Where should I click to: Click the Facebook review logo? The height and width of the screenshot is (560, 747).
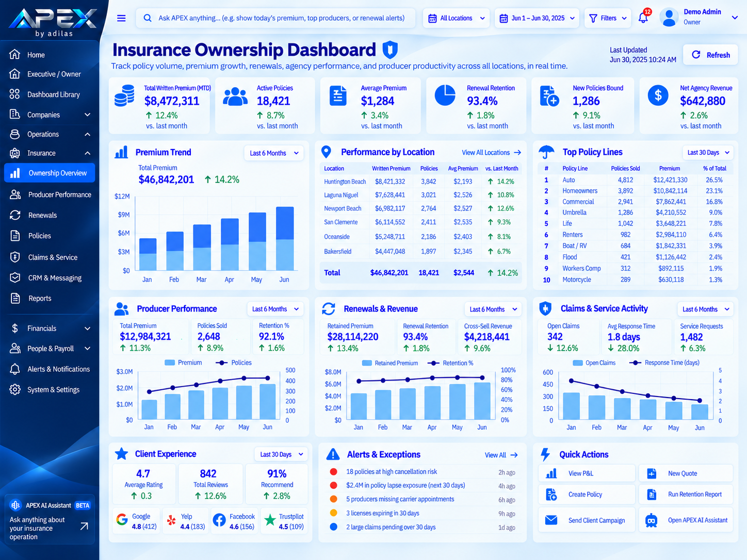pos(219,520)
